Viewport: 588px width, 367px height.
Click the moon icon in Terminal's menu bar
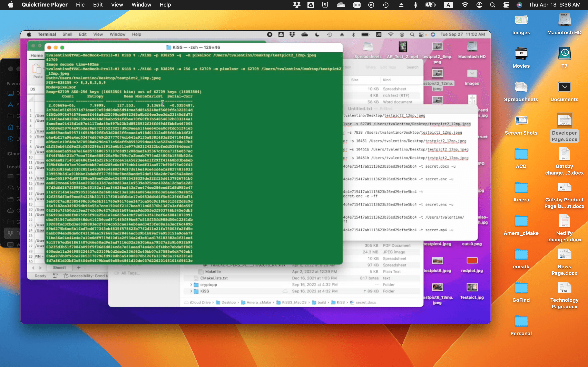point(317,34)
